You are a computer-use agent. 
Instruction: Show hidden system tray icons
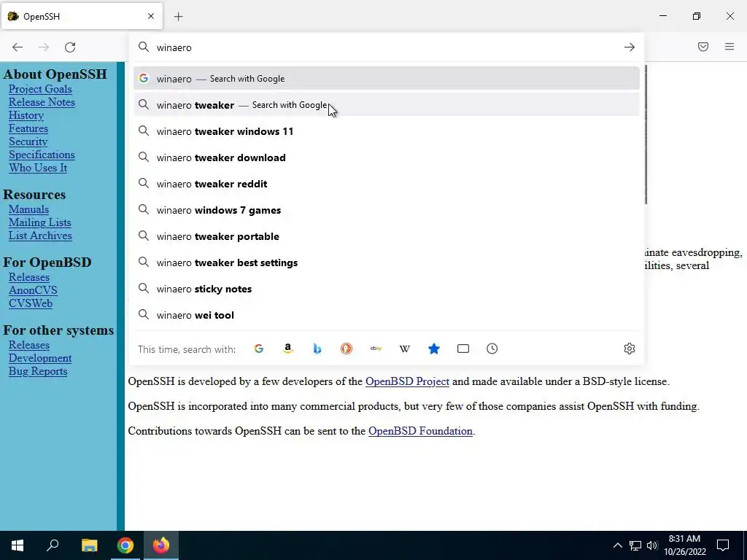pos(617,545)
